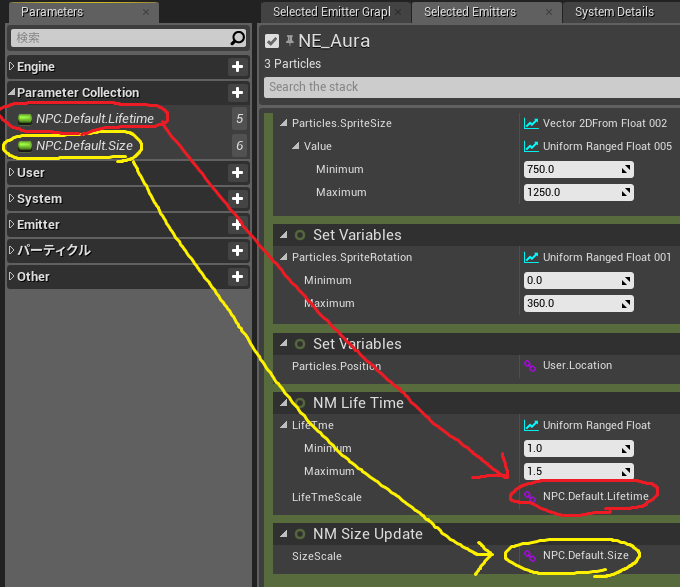Click Uniform Ranged Float 001 dynamic input
The image size is (680, 587).
(607, 258)
